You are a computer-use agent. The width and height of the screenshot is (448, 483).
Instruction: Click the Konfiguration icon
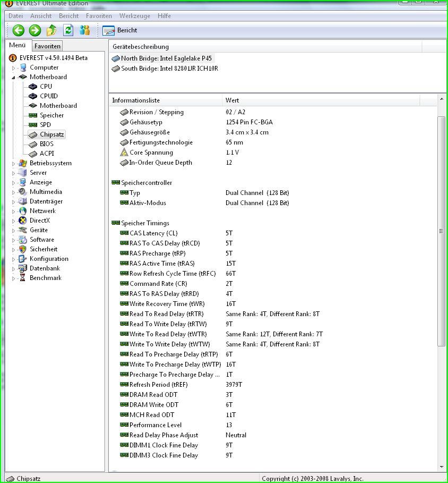22,259
